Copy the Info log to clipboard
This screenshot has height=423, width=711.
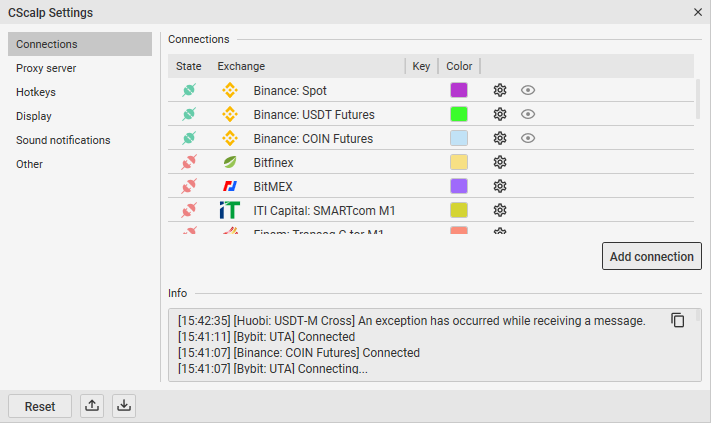(x=678, y=320)
